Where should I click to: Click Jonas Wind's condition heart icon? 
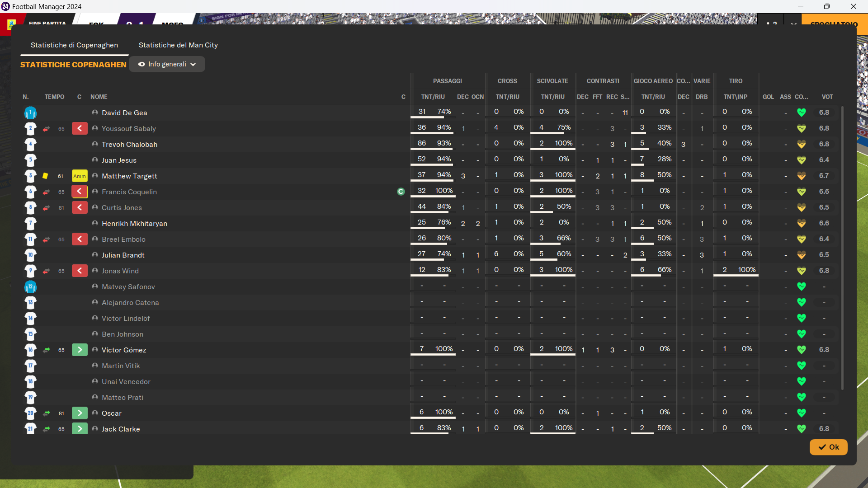click(x=801, y=271)
